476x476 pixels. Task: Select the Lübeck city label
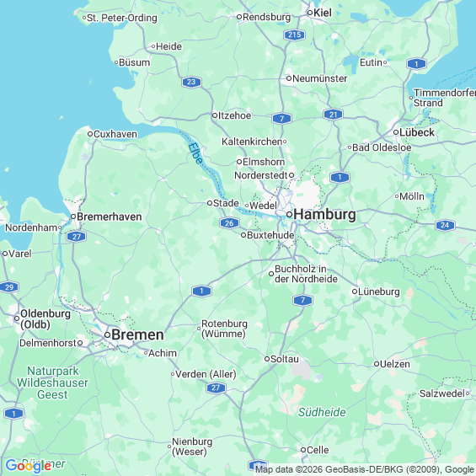pyautogui.click(x=417, y=132)
